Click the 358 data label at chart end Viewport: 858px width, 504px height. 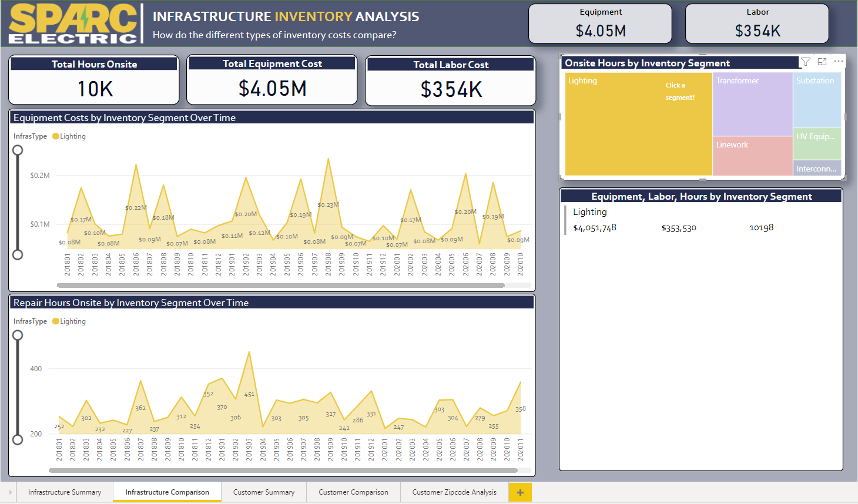coord(521,409)
